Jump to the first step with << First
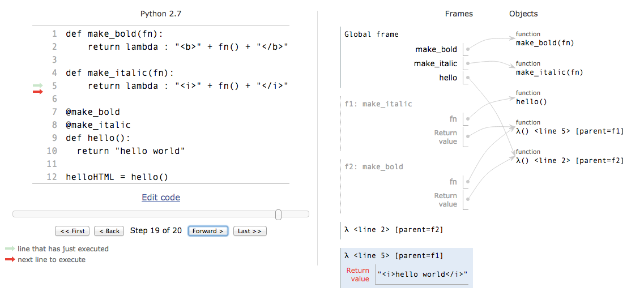 tap(72, 231)
